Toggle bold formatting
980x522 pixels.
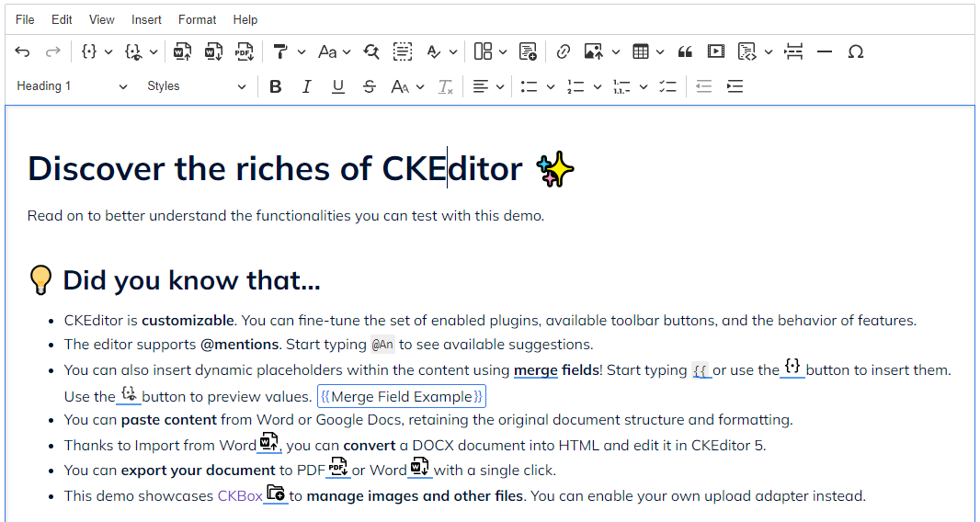click(275, 87)
